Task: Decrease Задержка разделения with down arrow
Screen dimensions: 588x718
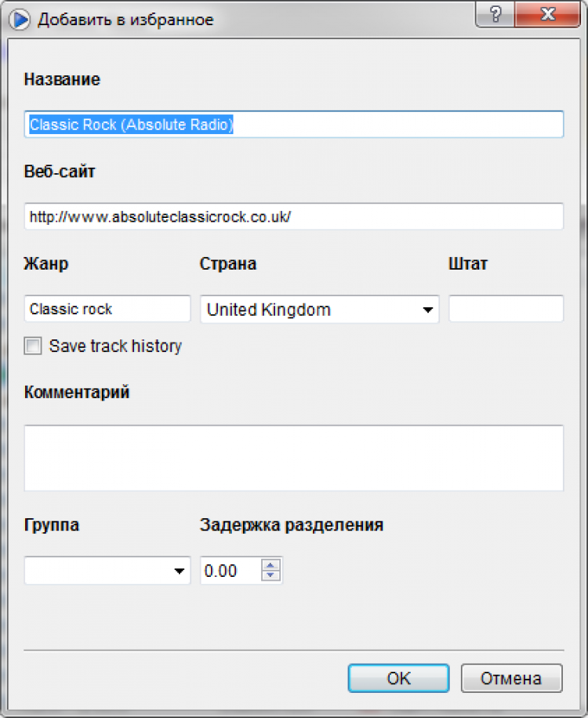Action: 271,576
